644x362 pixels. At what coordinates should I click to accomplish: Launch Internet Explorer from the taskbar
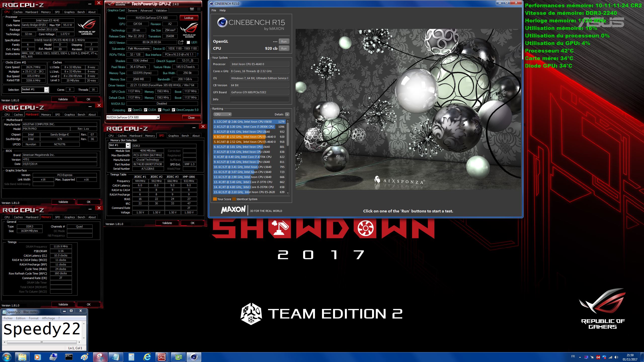147,357
